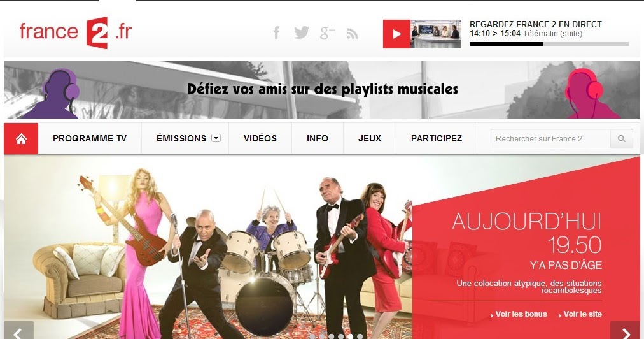This screenshot has height=339, width=644.
Task: Open the Google Plus icon
Action: point(327,33)
